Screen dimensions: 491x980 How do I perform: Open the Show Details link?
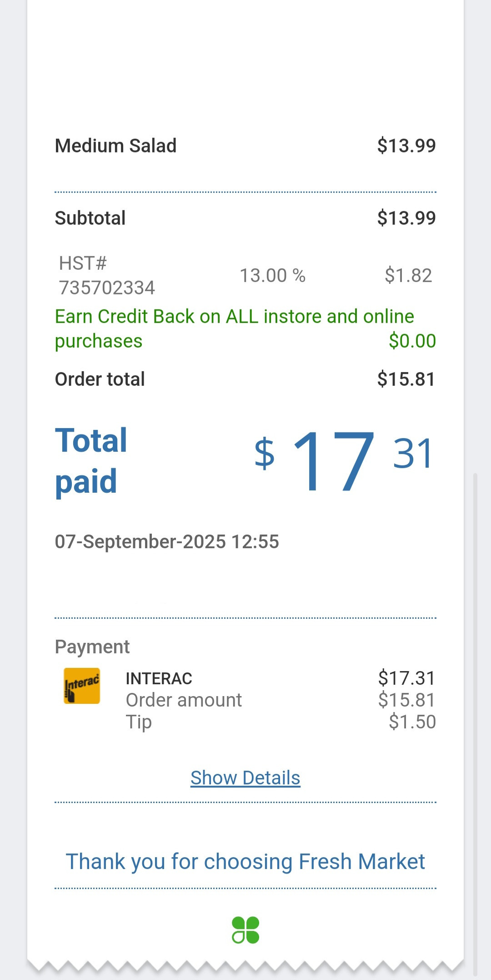[x=245, y=778]
